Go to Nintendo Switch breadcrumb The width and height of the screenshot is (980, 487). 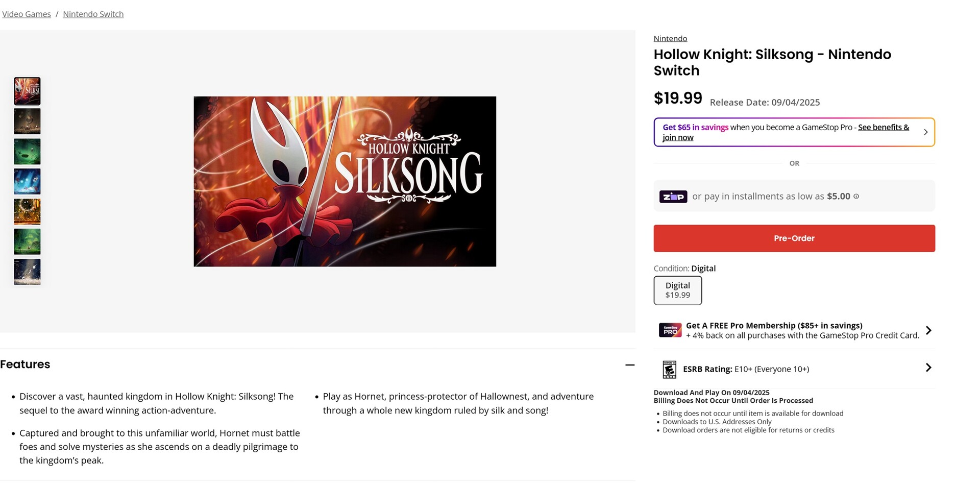pos(93,14)
